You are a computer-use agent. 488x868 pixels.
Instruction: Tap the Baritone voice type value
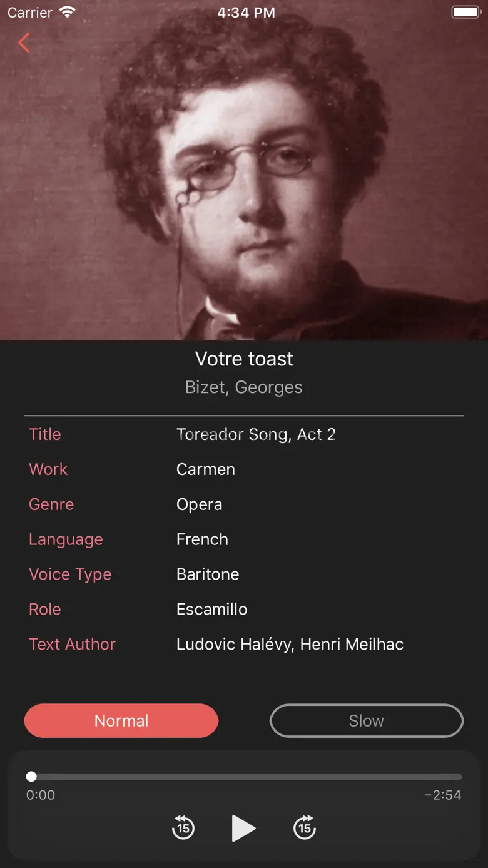[x=208, y=574]
